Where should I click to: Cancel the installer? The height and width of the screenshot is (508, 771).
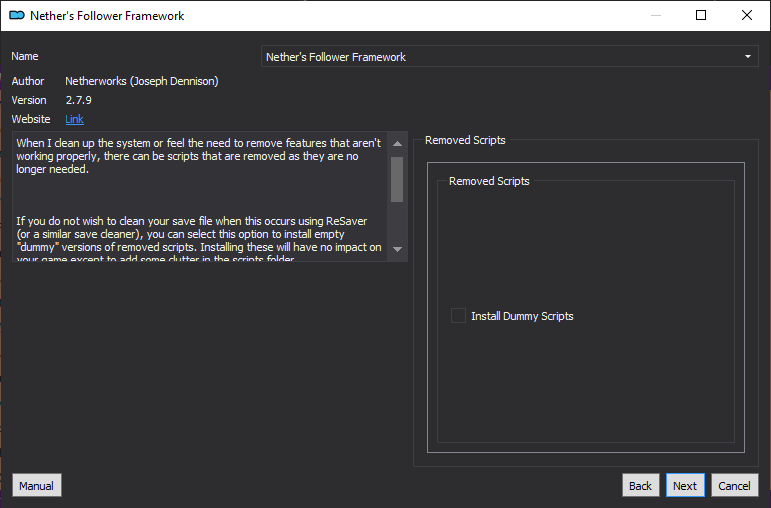pyautogui.click(x=734, y=485)
